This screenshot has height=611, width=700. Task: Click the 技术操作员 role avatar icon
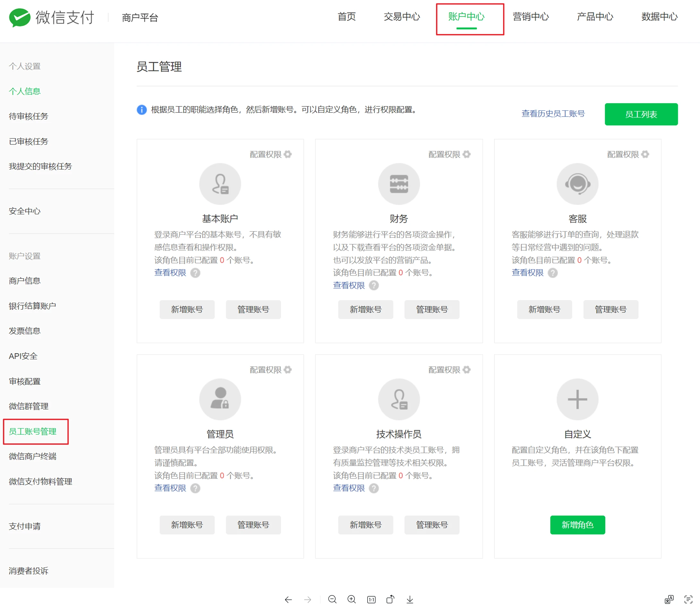399,399
